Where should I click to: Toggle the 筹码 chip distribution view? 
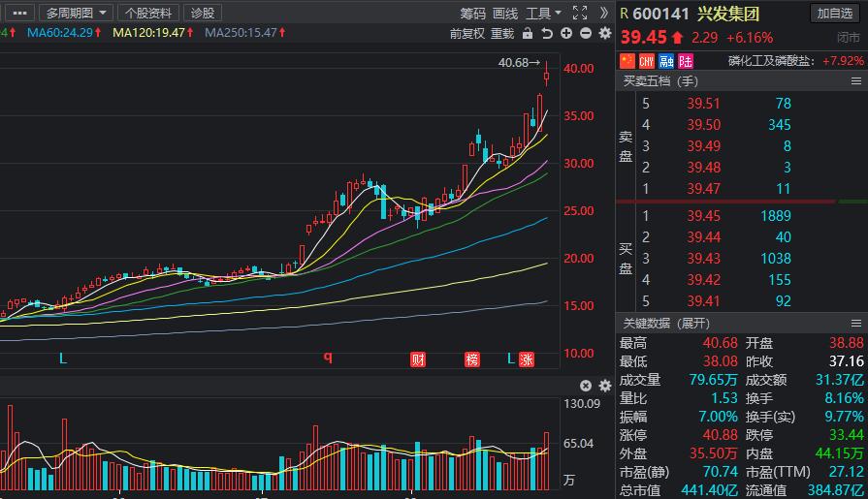click(x=472, y=13)
